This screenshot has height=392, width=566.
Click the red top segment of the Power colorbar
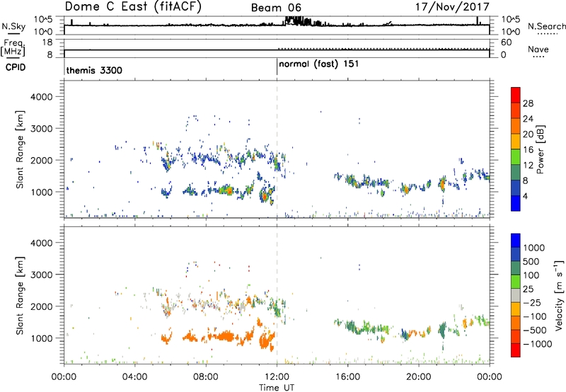tap(516, 95)
